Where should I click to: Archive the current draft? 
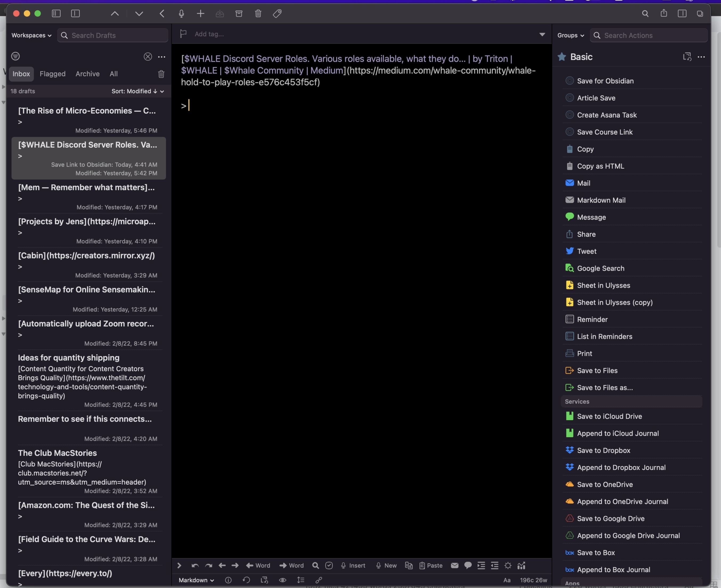[x=239, y=14]
